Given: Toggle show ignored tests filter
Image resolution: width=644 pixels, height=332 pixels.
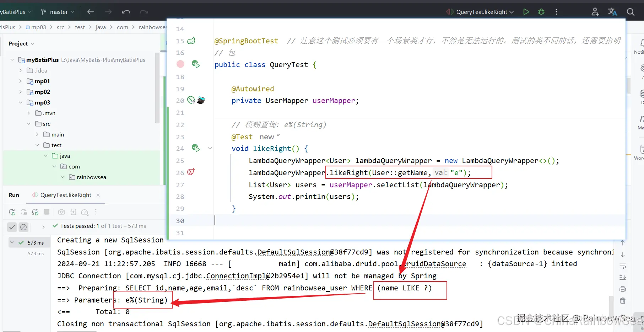Looking at the screenshot, I should 23,227.
